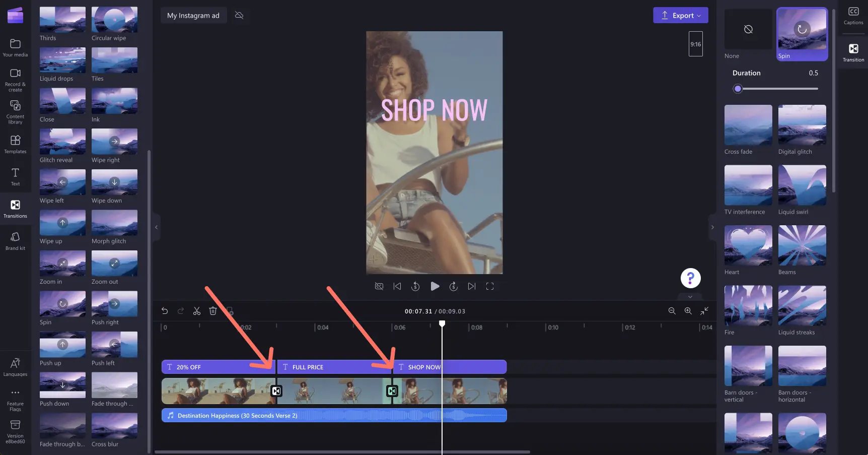Select the Spin transition in the property panel
868x455 pixels.
802,34
